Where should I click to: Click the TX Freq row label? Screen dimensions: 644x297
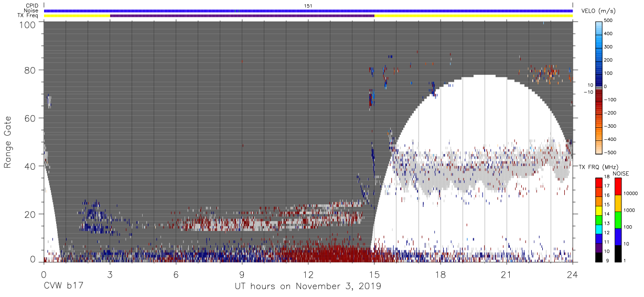coord(28,16)
